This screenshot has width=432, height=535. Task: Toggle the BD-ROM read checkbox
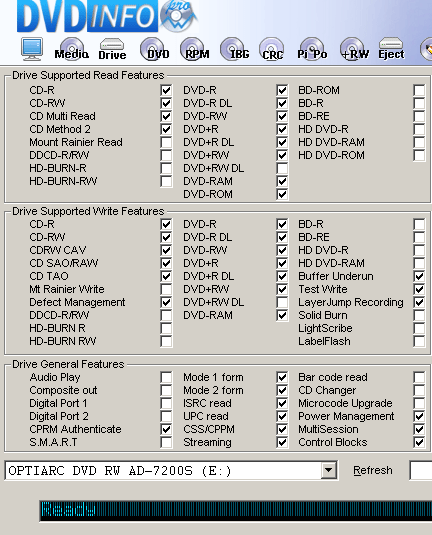pos(419,90)
